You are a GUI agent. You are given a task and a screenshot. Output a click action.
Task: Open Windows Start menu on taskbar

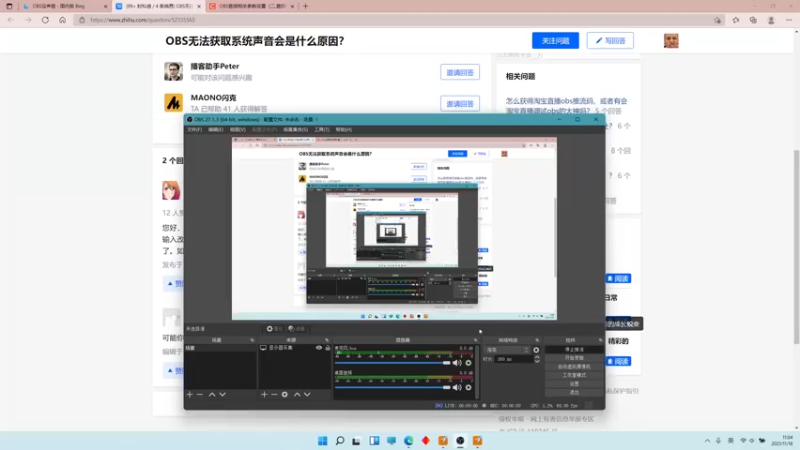pyautogui.click(x=322, y=441)
